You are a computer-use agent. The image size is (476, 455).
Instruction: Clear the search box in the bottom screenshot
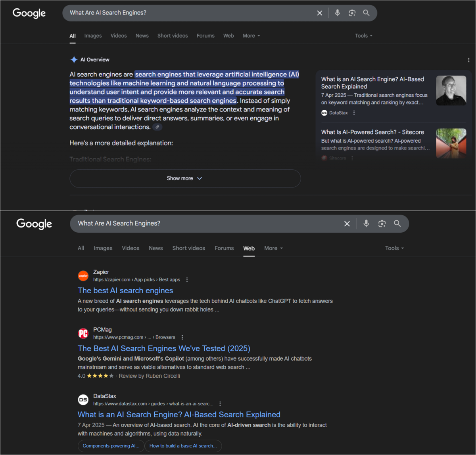pyautogui.click(x=347, y=224)
